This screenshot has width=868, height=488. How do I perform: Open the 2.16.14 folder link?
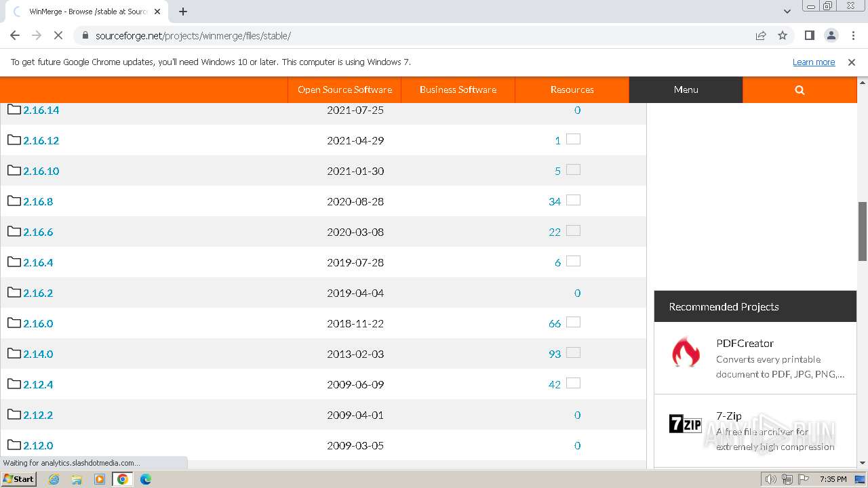point(41,110)
